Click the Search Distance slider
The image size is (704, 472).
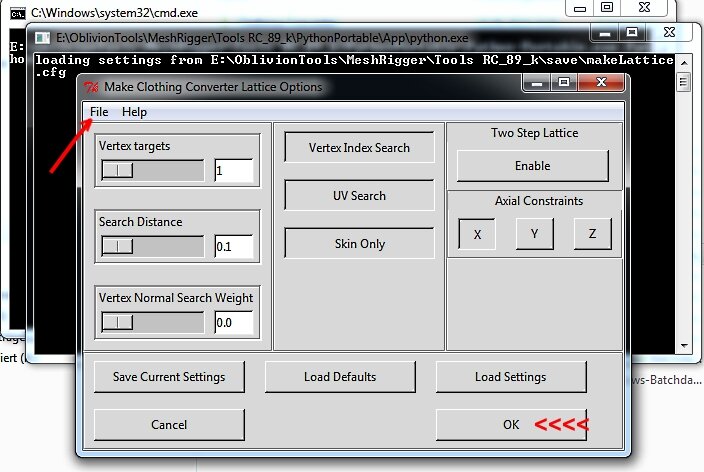coord(153,246)
